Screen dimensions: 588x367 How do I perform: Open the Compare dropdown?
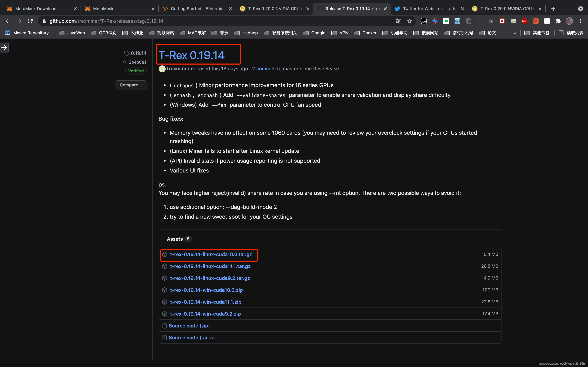131,85
